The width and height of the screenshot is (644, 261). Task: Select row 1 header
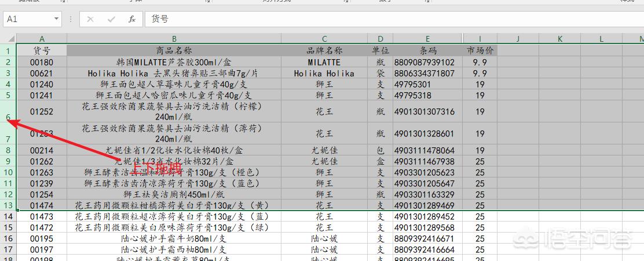click(x=8, y=51)
